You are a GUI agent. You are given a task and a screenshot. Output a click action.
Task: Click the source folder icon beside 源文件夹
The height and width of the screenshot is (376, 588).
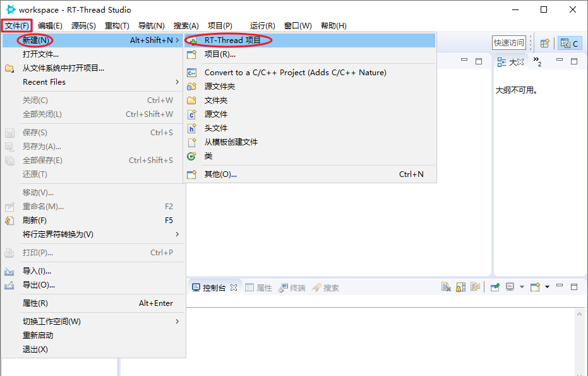click(192, 87)
